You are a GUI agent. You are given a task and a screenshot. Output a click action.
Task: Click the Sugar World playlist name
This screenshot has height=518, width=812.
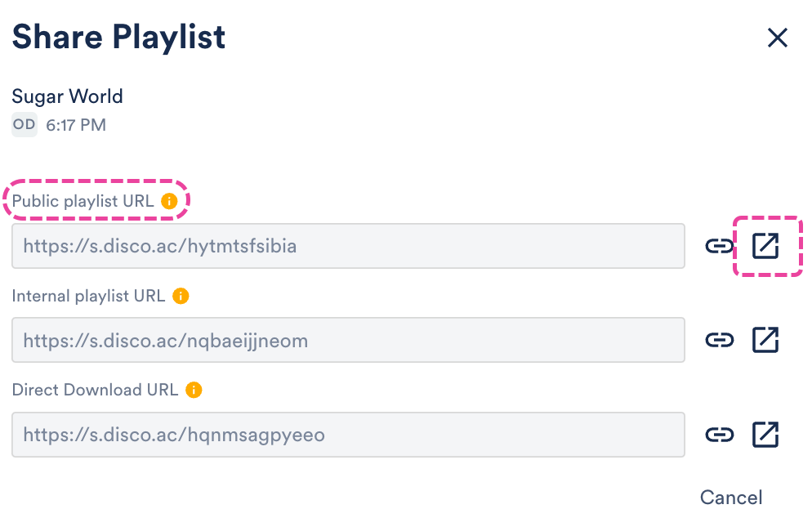(x=68, y=96)
